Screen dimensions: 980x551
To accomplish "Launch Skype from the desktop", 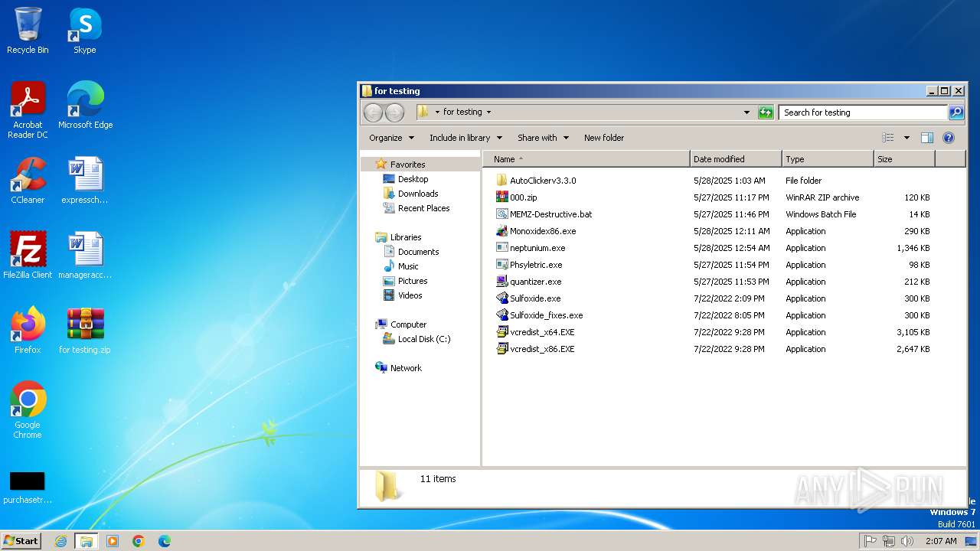I will point(85,31).
